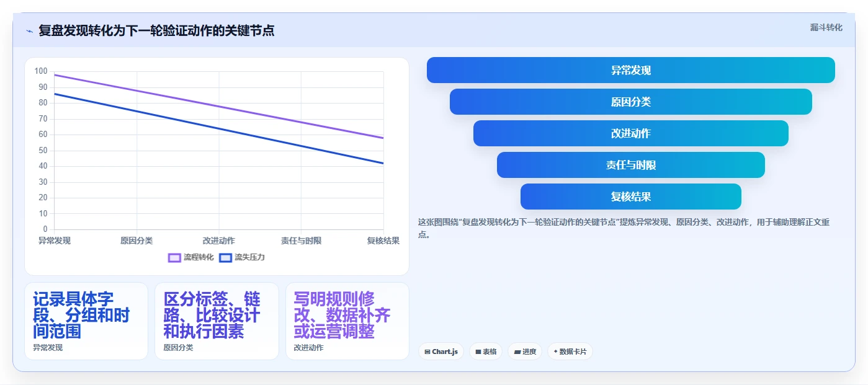
Task: Click the blue 流失压力 legend swatch
Action: (225, 257)
